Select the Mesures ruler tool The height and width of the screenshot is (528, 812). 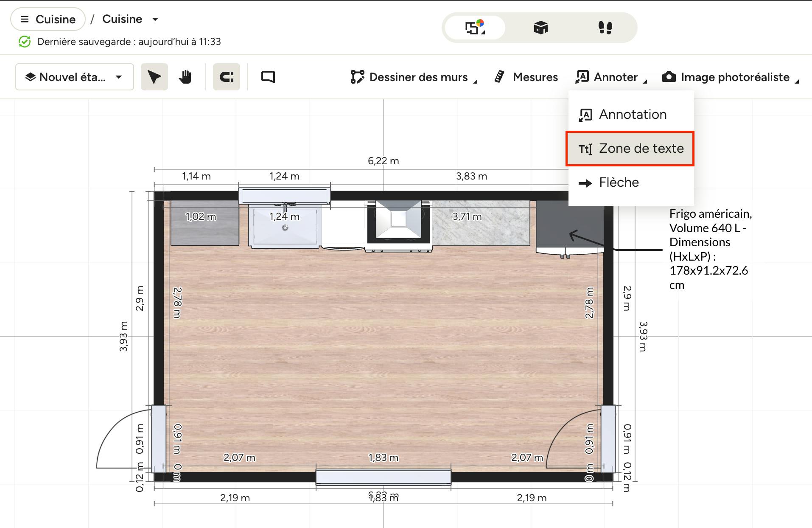[x=526, y=77]
